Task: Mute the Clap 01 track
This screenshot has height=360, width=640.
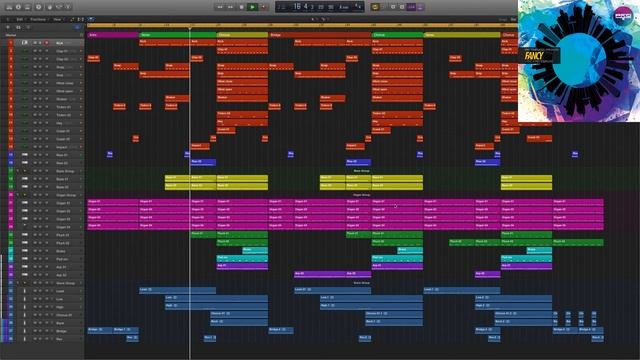Action: coord(35,51)
